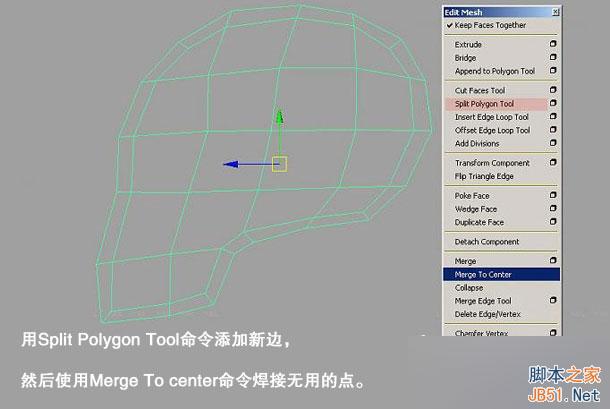610x409 pixels.
Task: Open Extrude options box
Action: coord(553,44)
